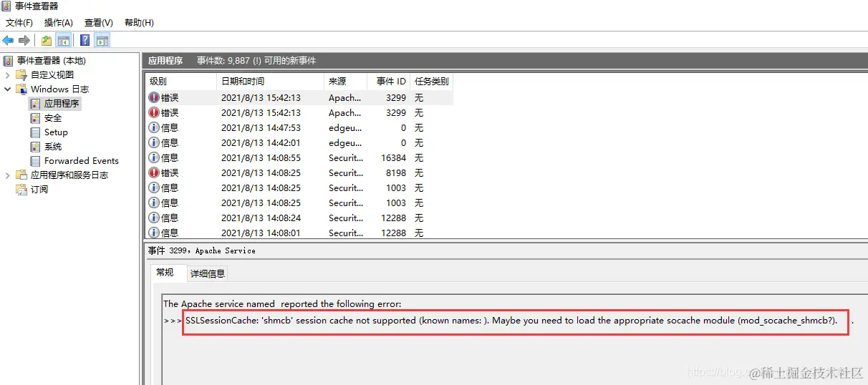Click the Windows 日志 folder icon
This screenshot has width=868, height=385.
coord(21,89)
